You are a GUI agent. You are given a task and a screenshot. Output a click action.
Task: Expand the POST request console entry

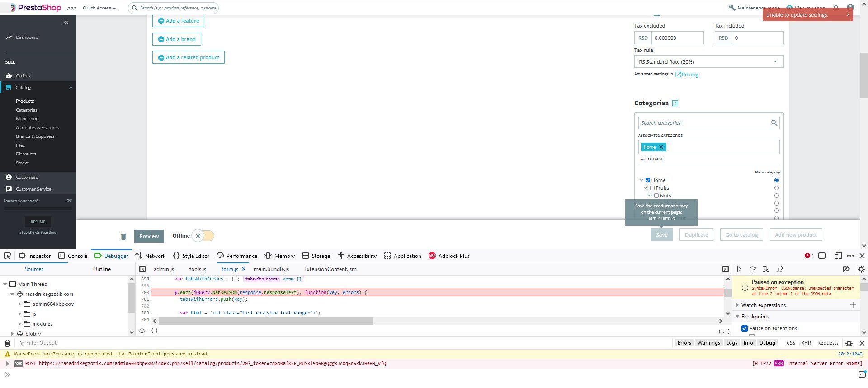(7, 364)
